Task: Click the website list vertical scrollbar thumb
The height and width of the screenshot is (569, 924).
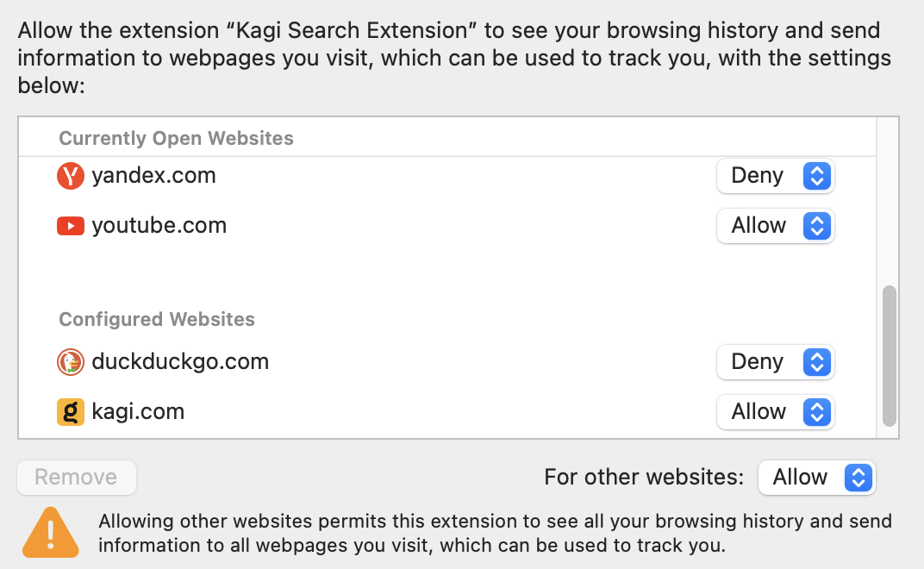Action: (889, 355)
